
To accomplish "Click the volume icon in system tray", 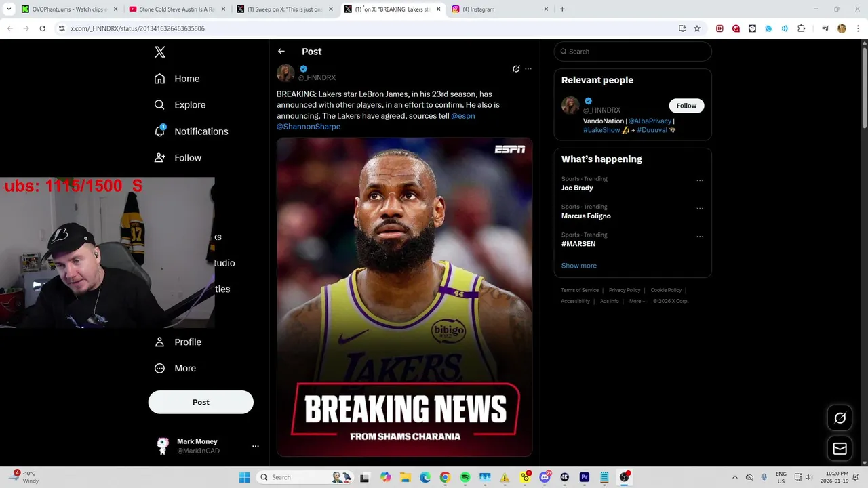I will (x=808, y=477).
